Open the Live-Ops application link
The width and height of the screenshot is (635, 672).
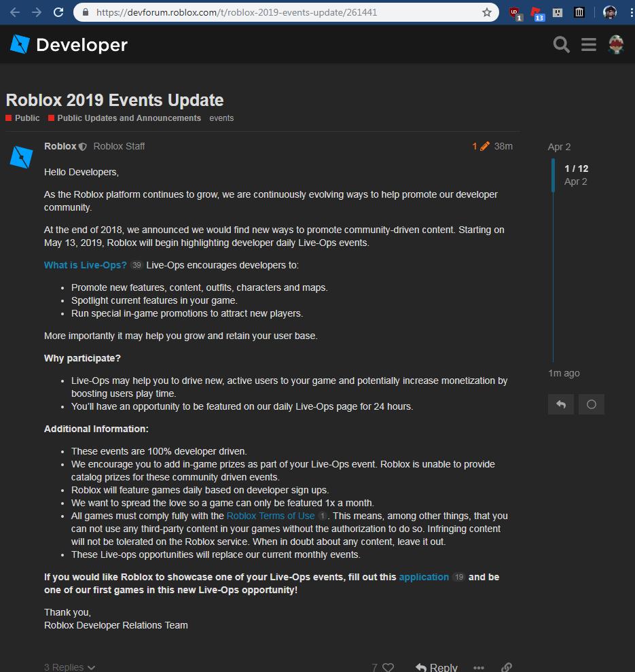click(424, 578)
